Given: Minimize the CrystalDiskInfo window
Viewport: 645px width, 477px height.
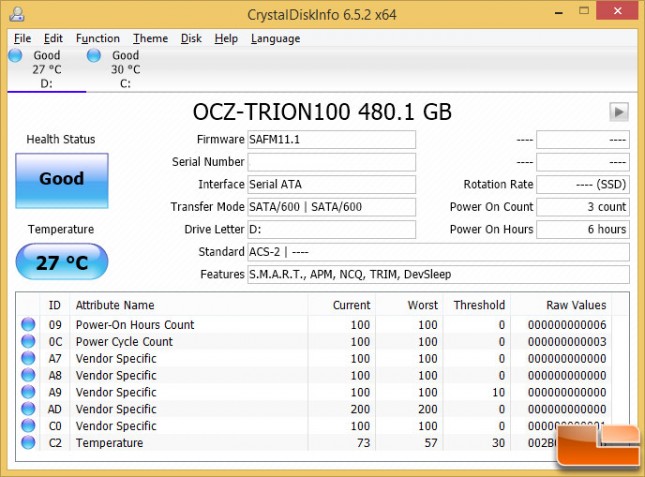Looking at the screenshot, I should (x=558, y=12).
